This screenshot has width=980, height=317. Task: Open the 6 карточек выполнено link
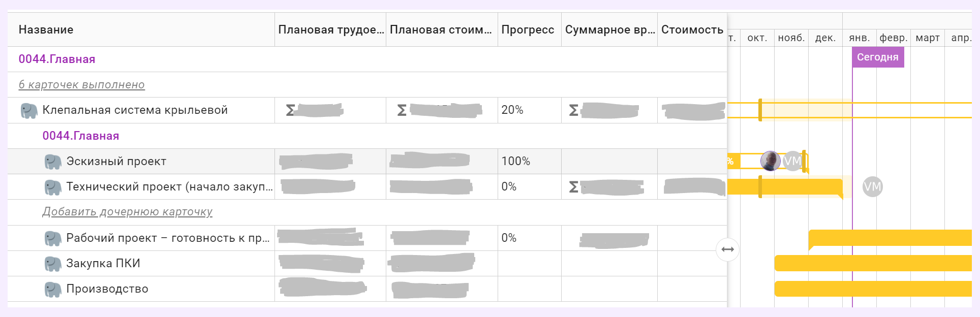[x=82, y=85]
